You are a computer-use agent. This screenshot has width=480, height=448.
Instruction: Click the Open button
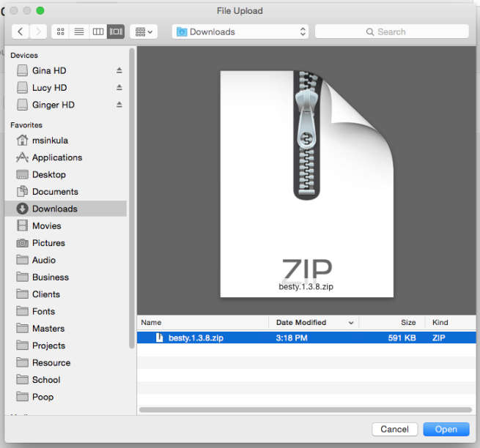pyautogui.click(x=446, y=430)
